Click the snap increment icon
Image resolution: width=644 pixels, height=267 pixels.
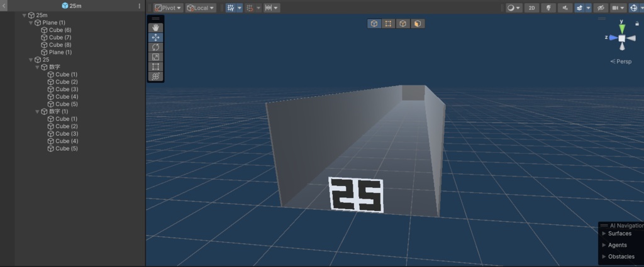coord(250,8)
